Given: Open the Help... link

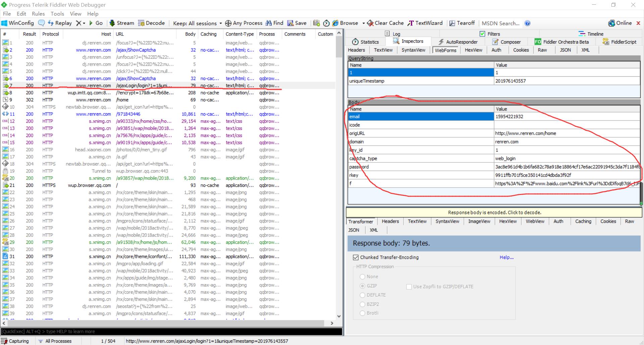Looking at the screenshot, I should pyautogui.click(x=506, y=257).
